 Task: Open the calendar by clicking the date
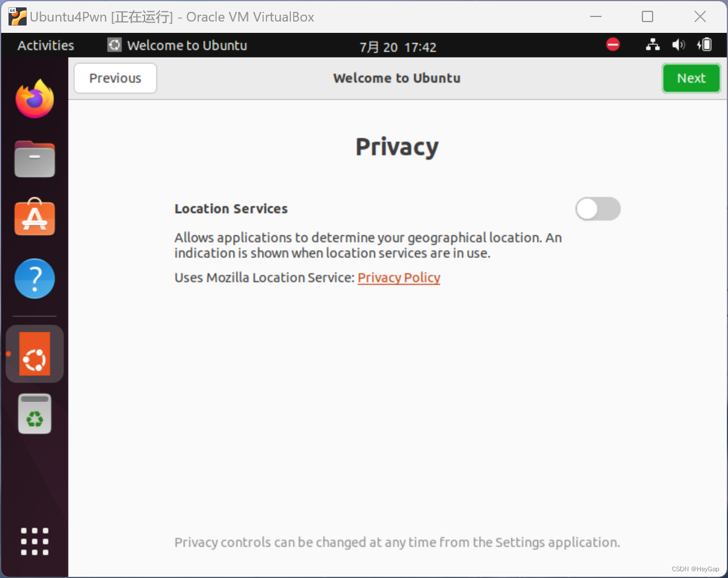(x=397, y=47)
